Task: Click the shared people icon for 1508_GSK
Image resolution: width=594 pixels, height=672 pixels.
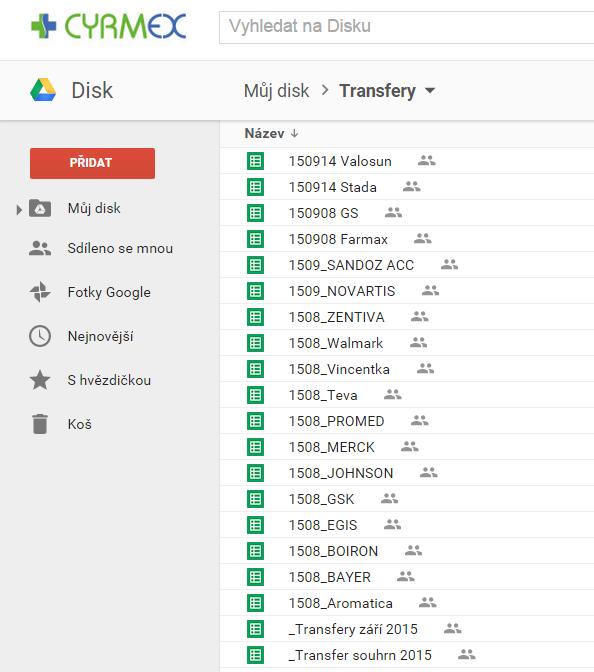Action: tap(390, 498)
